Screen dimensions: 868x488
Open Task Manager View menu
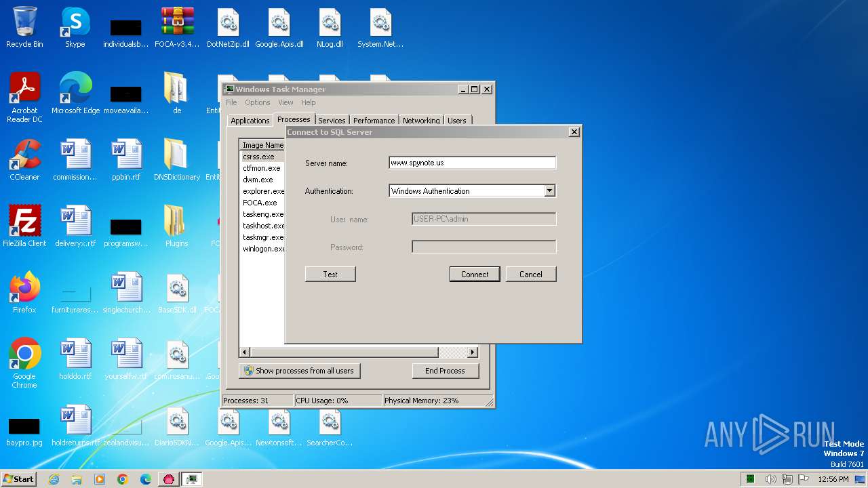(285, 102)
